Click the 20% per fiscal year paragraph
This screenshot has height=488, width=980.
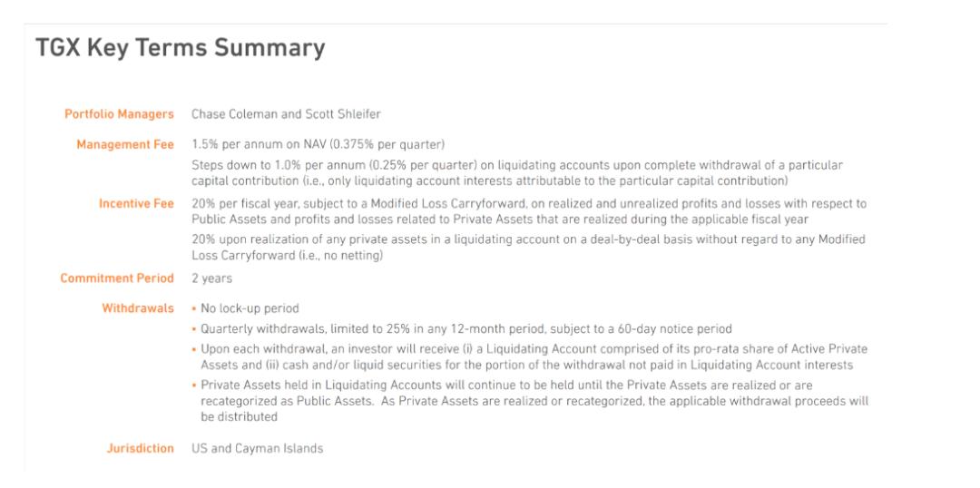click(528, 211)
